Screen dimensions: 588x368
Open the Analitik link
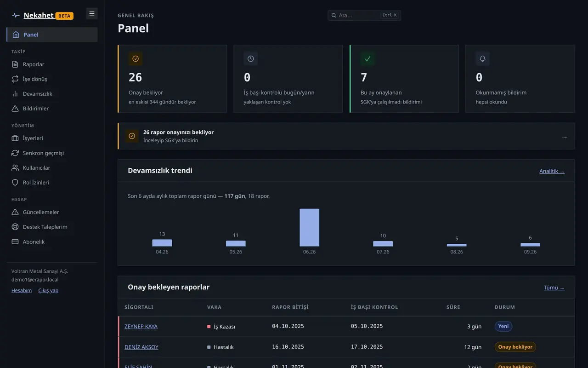click(552, 171)
